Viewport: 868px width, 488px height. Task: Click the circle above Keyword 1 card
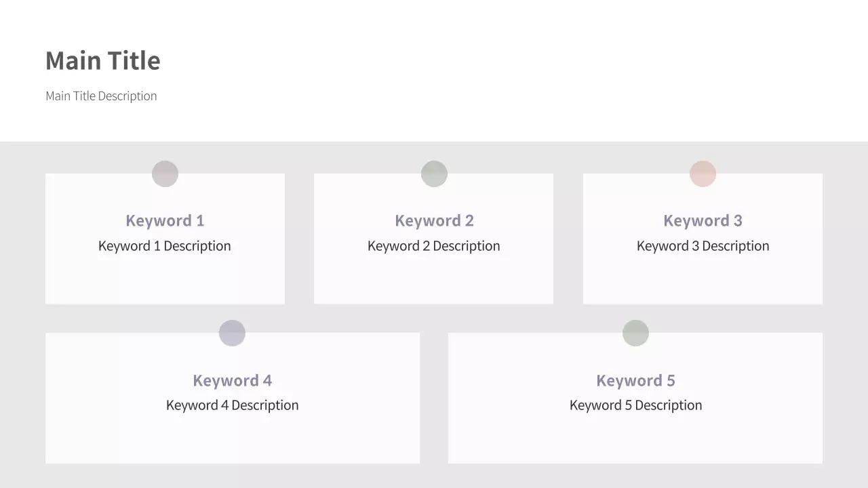pyautogui.click(x=165, y=174)
